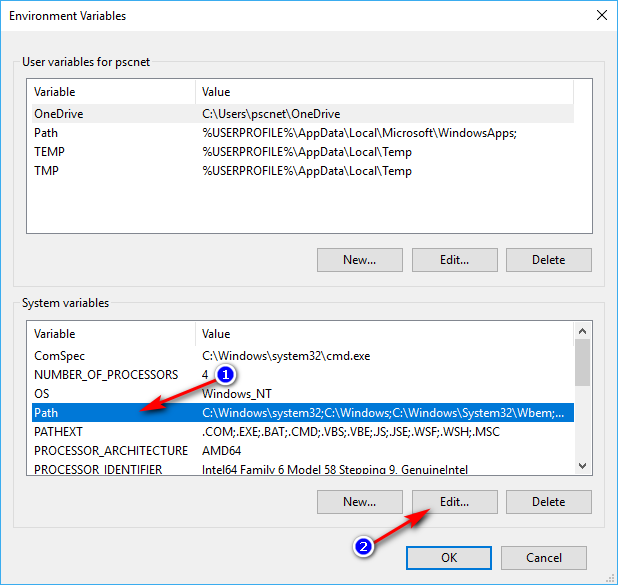Click New button under user variables
The width and height of the screenshot is (618, 585).
point(359,260)
